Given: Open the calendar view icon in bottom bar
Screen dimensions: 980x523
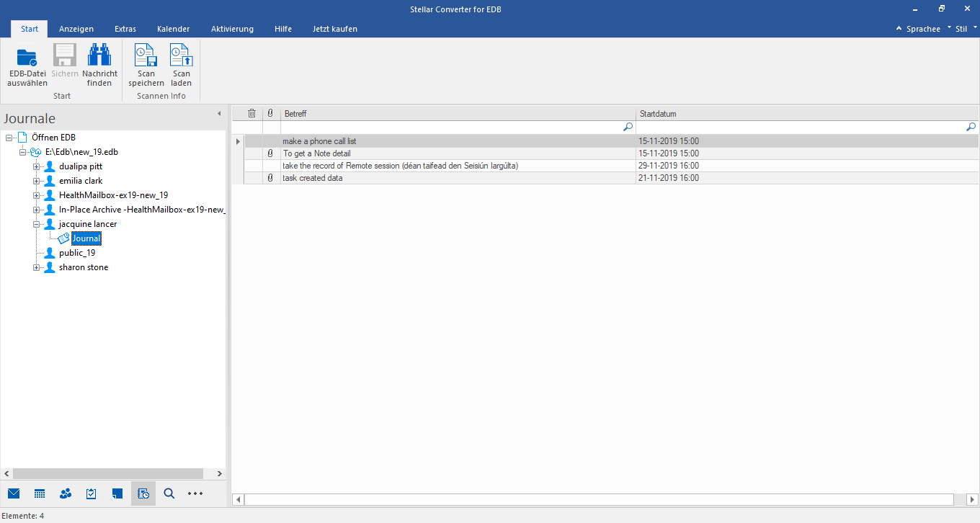Looking at the screenshot, I should pos(40,493).
